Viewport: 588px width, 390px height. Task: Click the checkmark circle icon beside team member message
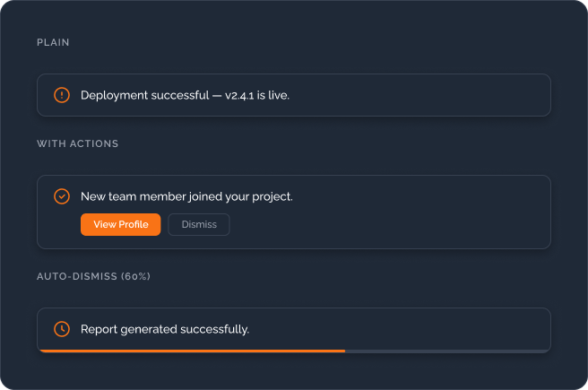tap(62, 196)
